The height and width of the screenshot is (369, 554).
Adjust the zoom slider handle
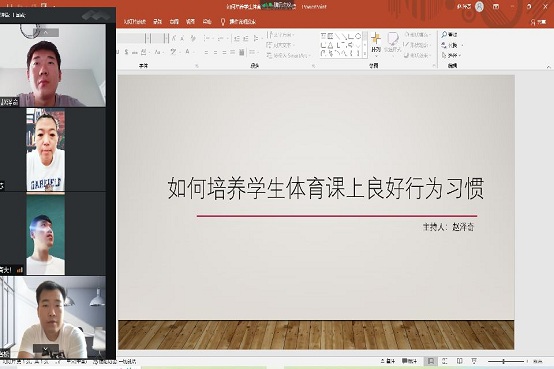503,361
